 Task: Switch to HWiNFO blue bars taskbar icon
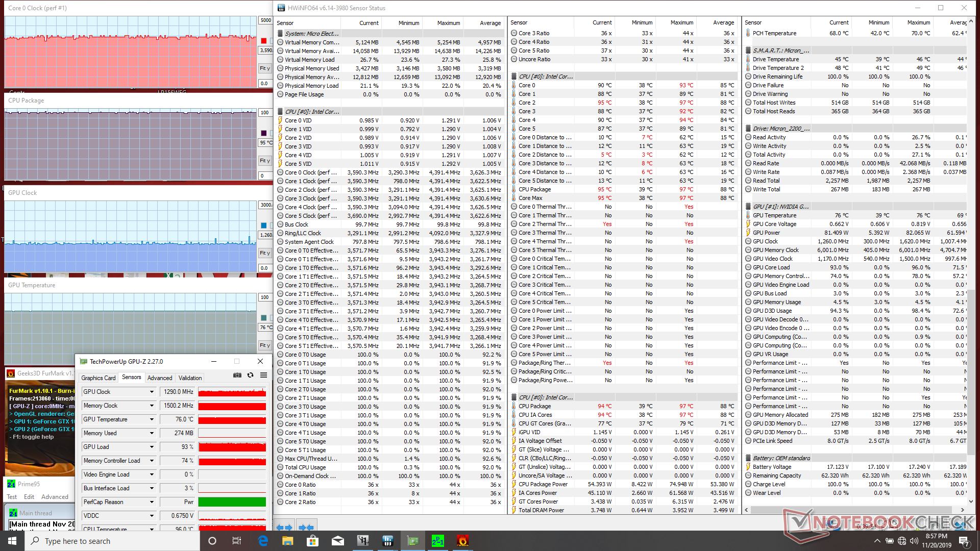(x=388, y=541)
